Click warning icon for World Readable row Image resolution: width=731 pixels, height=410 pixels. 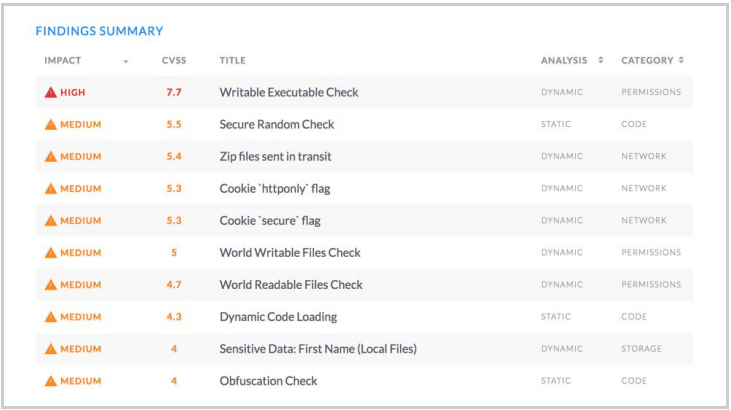coord(50,285)
